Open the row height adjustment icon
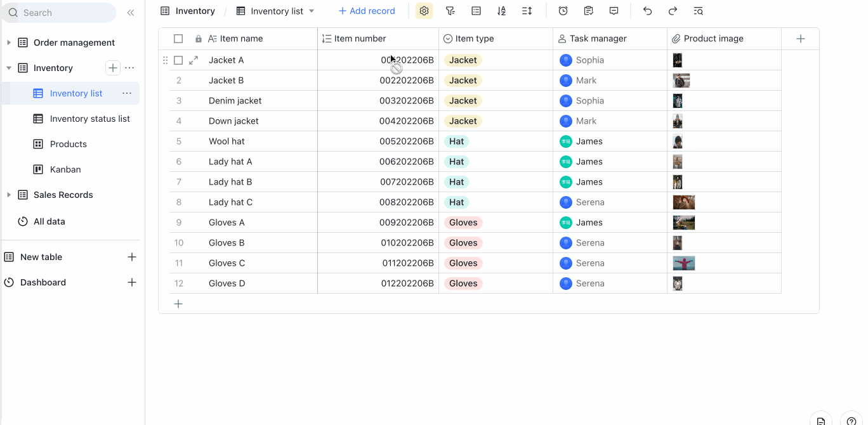The height and width of the screenshot is (425, 868). coord(527,11)
